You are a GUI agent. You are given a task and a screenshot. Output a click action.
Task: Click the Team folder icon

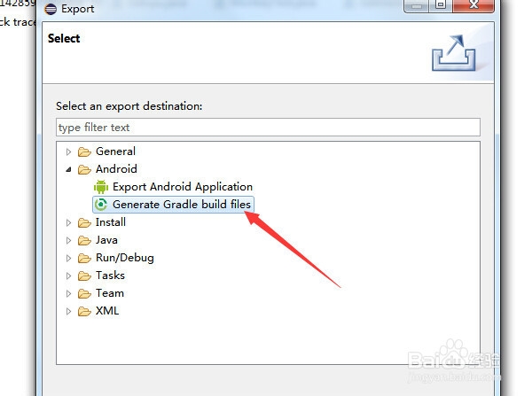[84, 293]
